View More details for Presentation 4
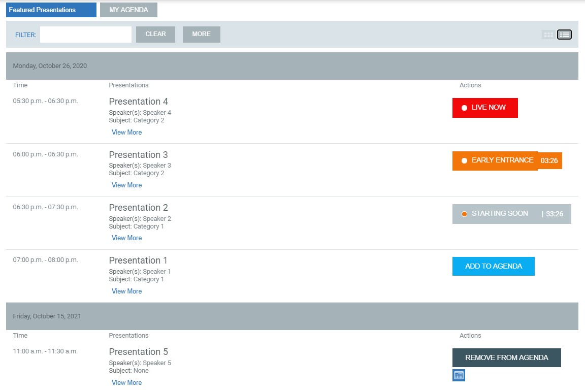The width and height of the screenshot is (585, 392). pos(127,133)
